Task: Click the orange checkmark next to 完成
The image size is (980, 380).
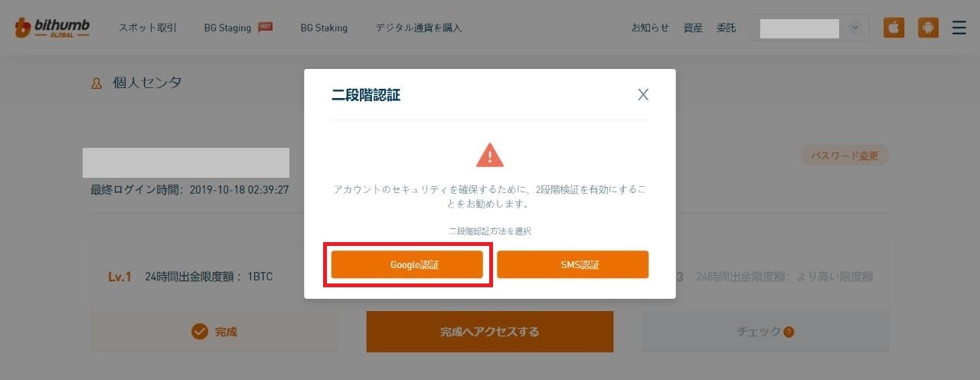Action: pos(200,332)
